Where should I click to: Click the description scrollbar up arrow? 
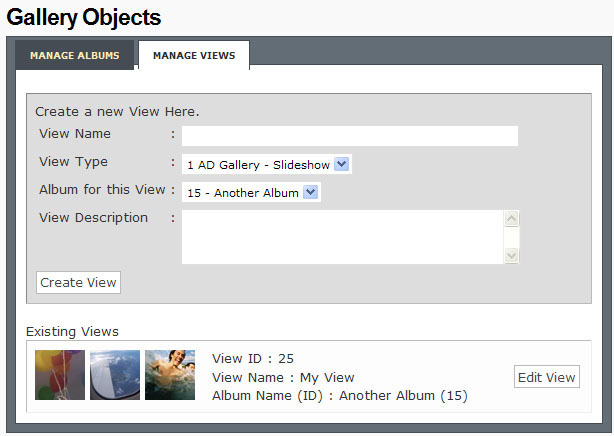tap(511, 219)
